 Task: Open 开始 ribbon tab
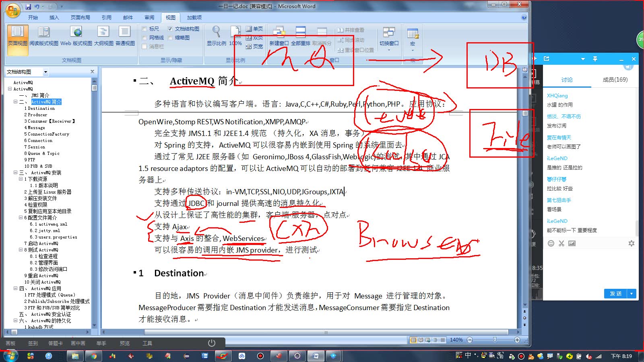tap(33, 17)
